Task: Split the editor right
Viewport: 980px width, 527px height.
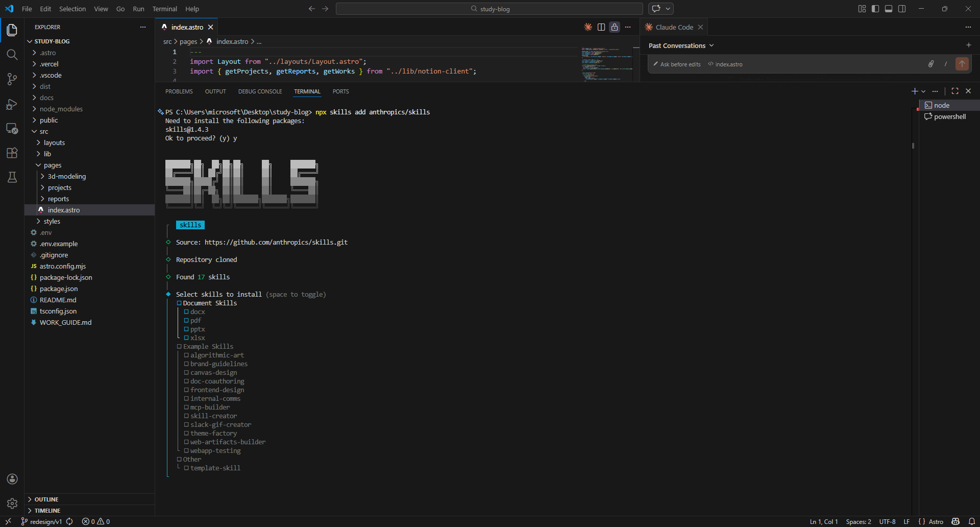Action: pos(601,27)
